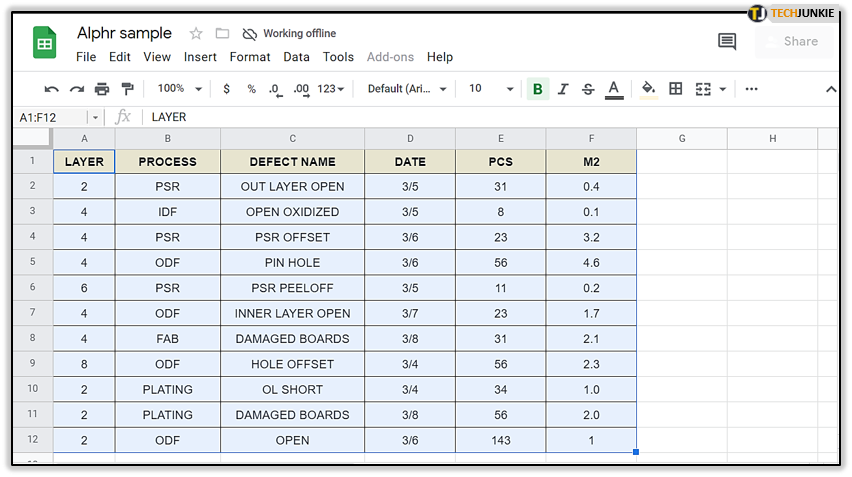852x477 pixels.
Task: Click the cell PSR PEELOFF
Action: coord(292,288)
